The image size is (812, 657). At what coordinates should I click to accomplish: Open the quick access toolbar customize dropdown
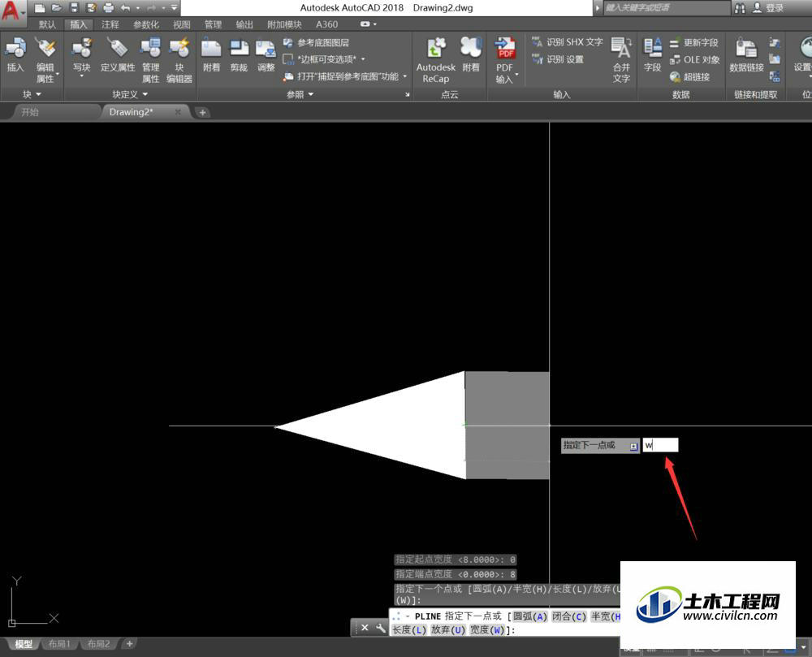coord(174,8)
